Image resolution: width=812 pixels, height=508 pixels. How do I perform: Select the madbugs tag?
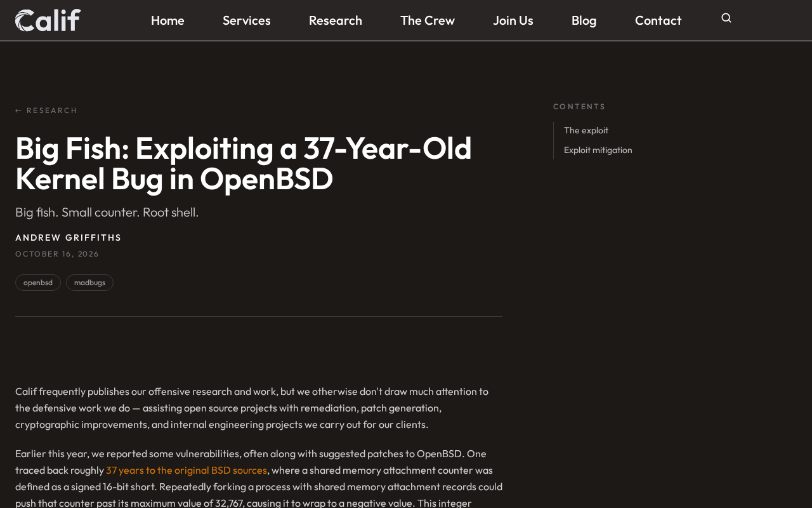coord(89,283)
